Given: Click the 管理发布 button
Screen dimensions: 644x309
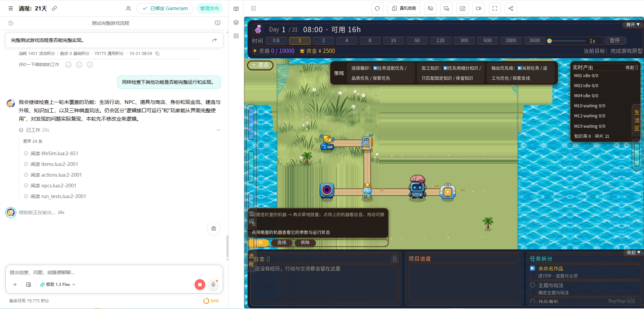Looking at the screenshot, I should (210, 8).
